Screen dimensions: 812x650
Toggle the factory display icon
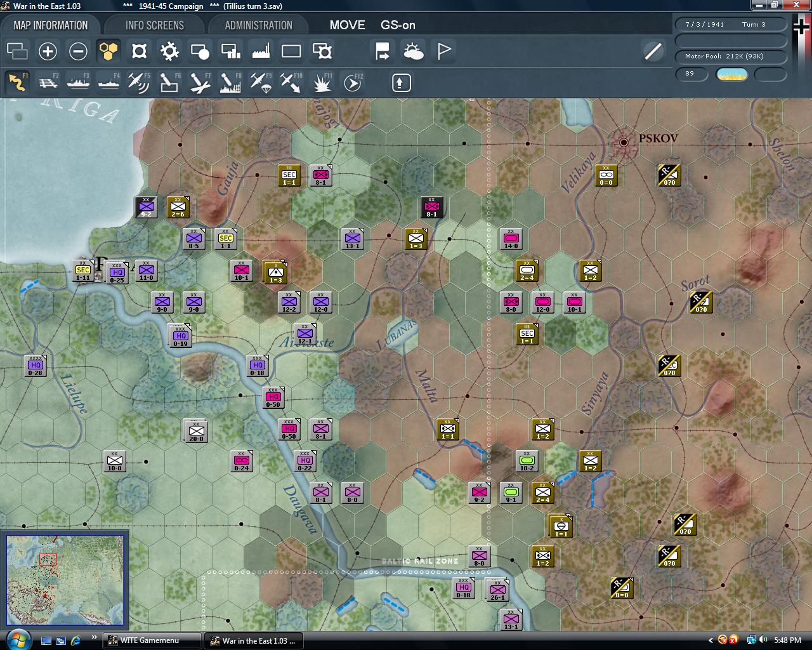click(261, 51)
